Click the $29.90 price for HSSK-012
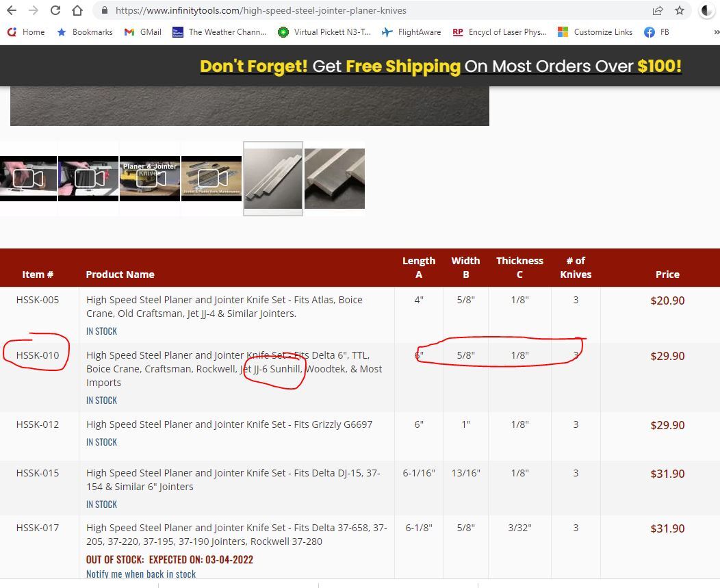The image size is (720, 588). pyautogui.click(x=667, y=425)
